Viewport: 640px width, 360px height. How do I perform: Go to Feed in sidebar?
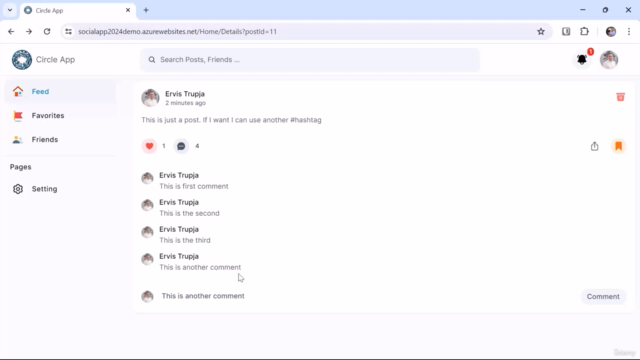tap(60, 91)
